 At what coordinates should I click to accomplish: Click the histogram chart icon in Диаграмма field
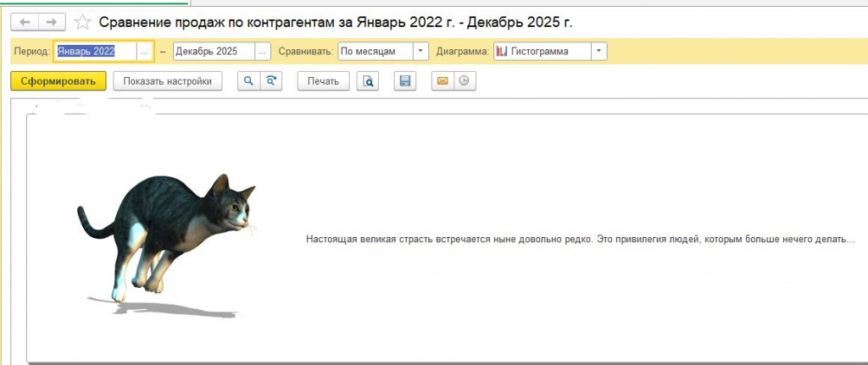coord(502,51)
